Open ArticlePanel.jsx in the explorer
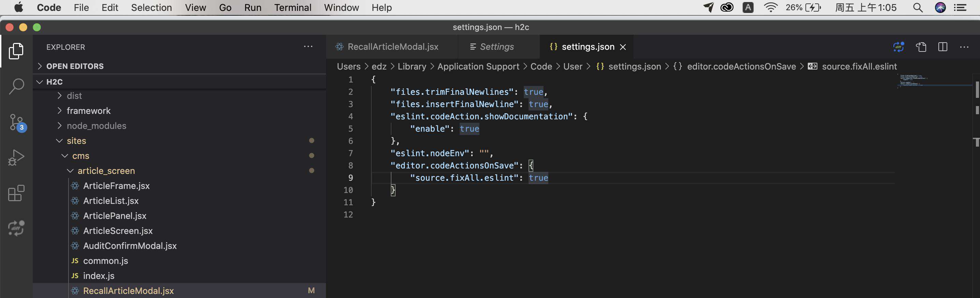Image resolution: width=980 pixels, height=298 pixels. coord(115,216)
